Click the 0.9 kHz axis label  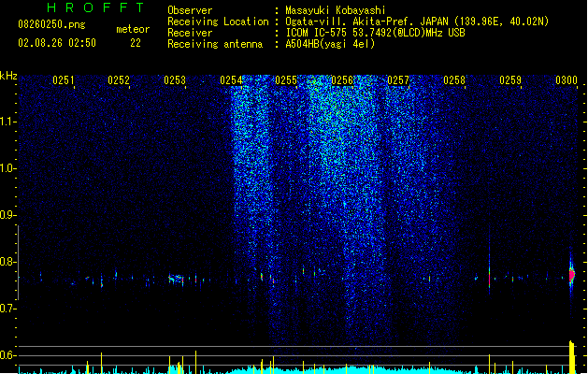[7, 215]
